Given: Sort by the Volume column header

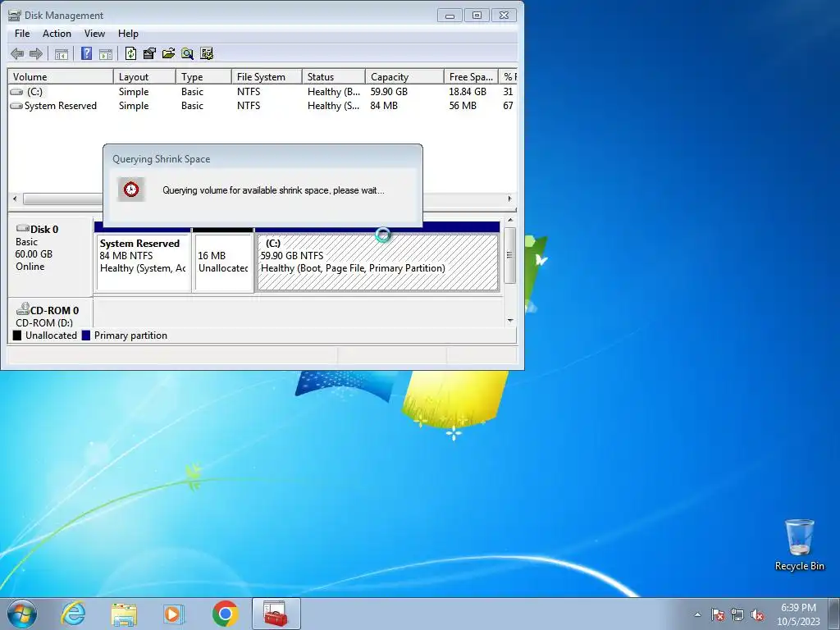Looking at the screenshot, I should click(x=61, y=76).
